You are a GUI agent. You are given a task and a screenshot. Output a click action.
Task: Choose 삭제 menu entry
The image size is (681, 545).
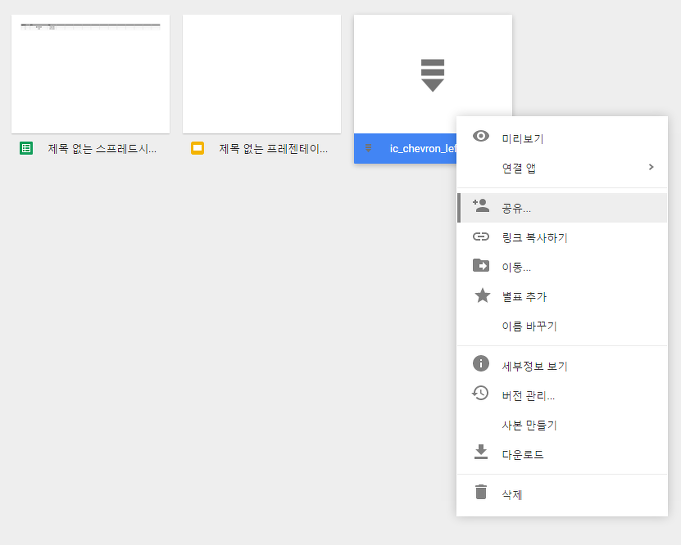(x=562, y=495)
